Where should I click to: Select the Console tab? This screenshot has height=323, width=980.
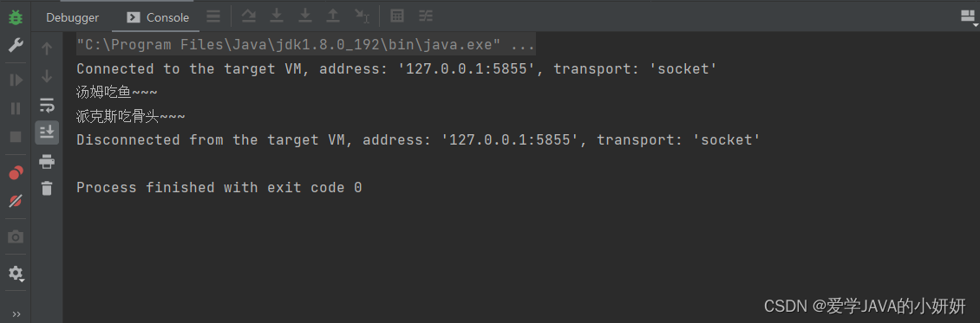click(158, 17)
